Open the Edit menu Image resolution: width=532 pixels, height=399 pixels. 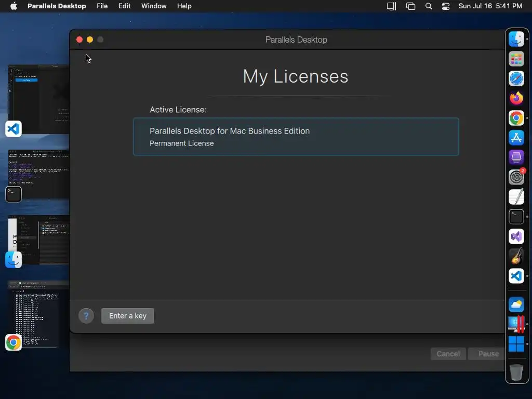click(125, 6)
